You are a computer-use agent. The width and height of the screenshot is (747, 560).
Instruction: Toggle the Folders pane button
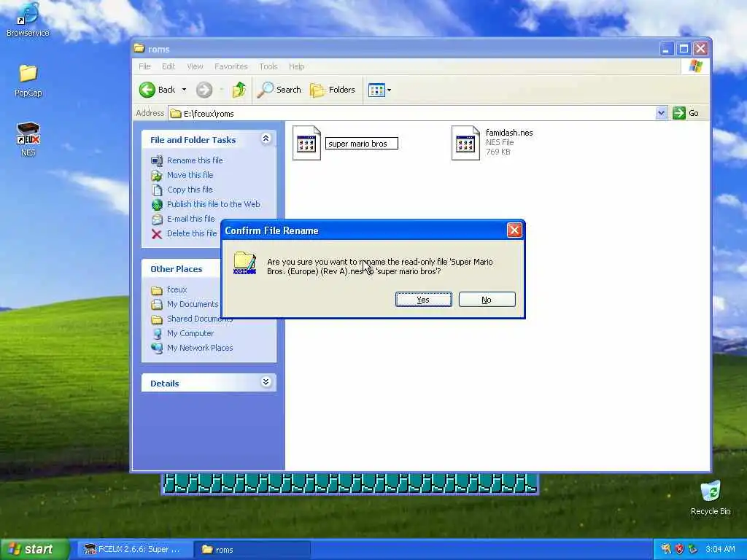(332, 90)
